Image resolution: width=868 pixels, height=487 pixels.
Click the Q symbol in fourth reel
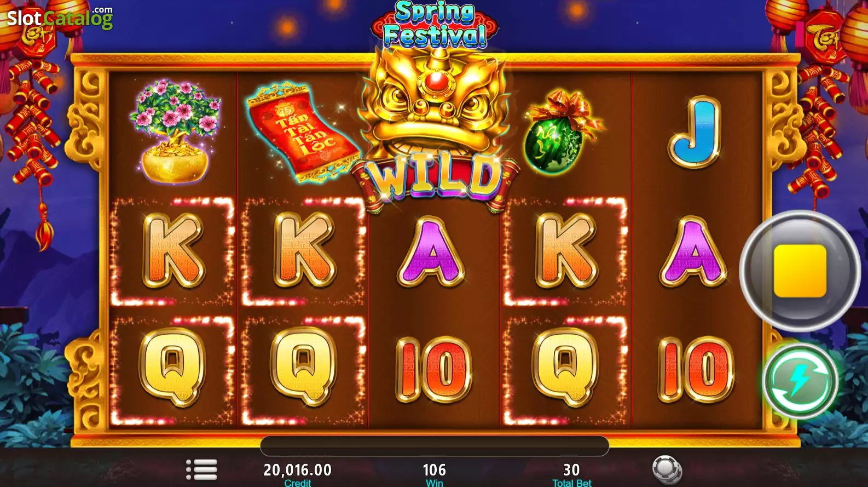pyautogui.click(x=565, y=368)
